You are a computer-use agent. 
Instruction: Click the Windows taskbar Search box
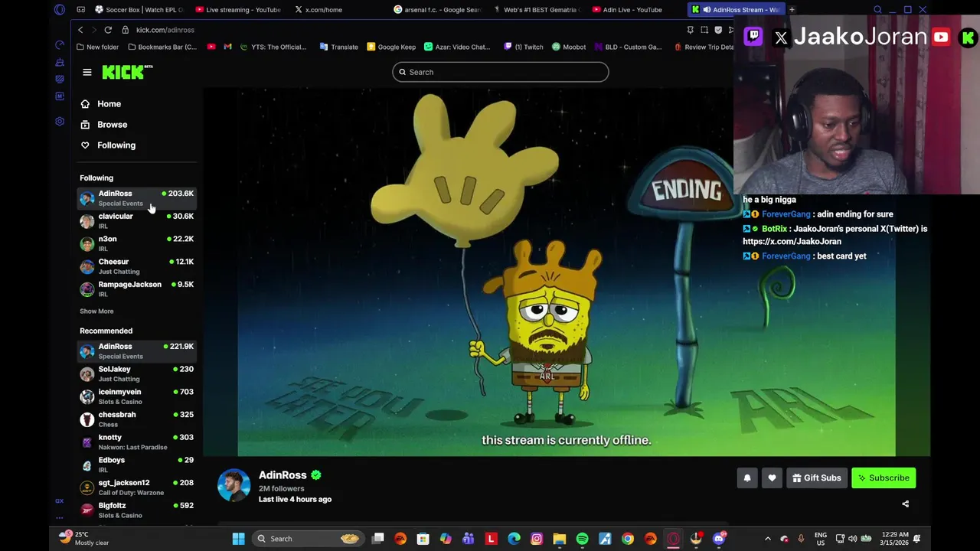pos(308,540)
